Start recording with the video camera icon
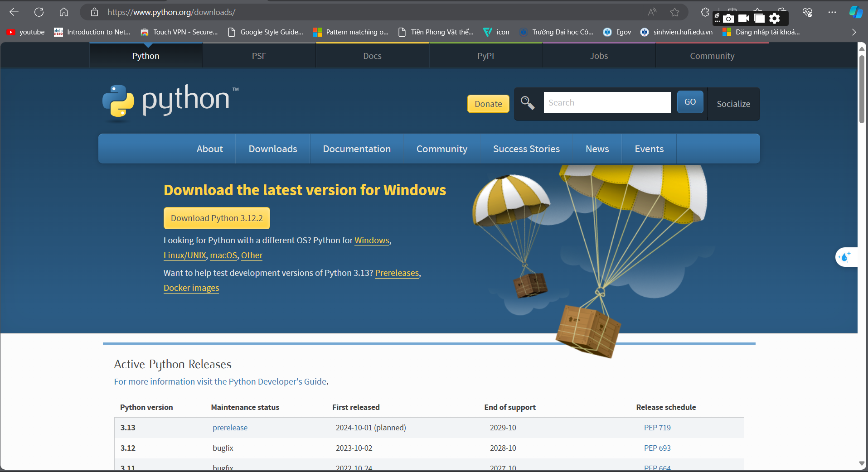The width and height of the screenshot is (868, 472). coord(744,18)
